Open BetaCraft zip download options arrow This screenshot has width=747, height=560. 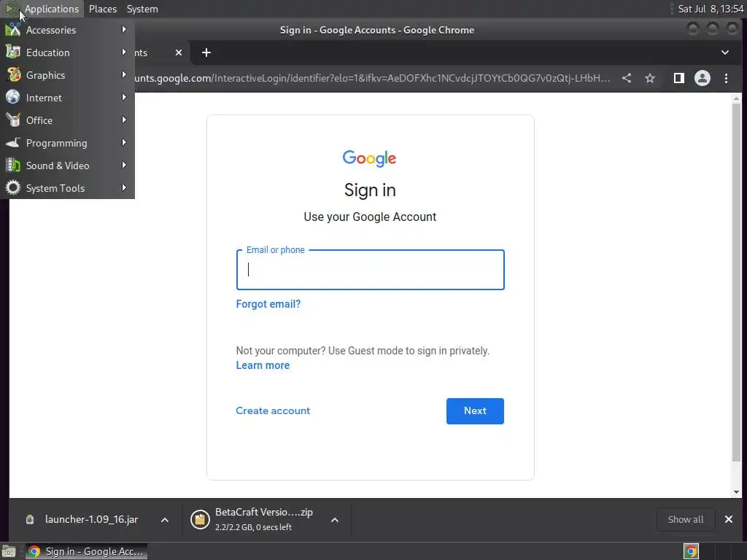point(335,520)
